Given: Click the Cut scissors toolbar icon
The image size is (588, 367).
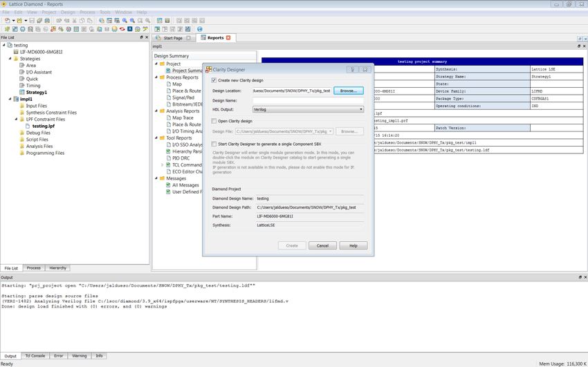Looking at the screenshot, I should pos(74,21).
